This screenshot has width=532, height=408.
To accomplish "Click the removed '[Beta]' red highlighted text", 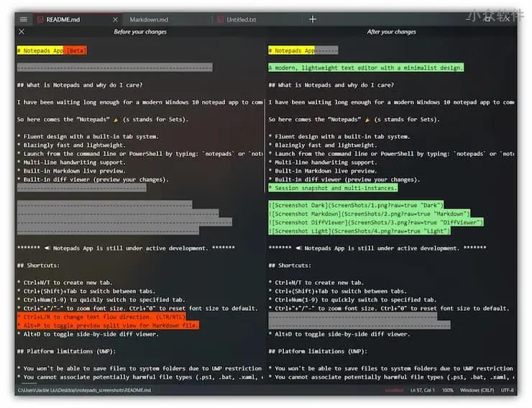I will tap(75, 50).
